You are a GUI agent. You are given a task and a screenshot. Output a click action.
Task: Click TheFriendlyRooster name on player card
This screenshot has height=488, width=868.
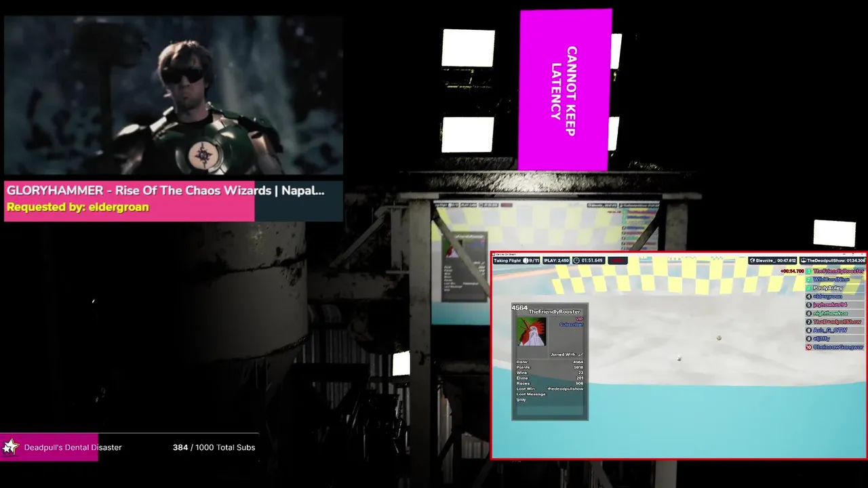tap(554, 312)
